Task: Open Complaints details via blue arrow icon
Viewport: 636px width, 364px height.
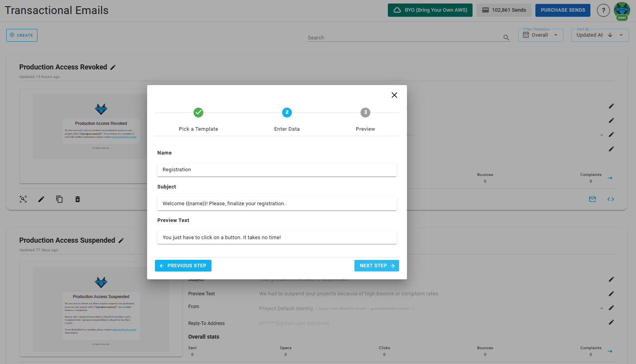Action: 610,178
